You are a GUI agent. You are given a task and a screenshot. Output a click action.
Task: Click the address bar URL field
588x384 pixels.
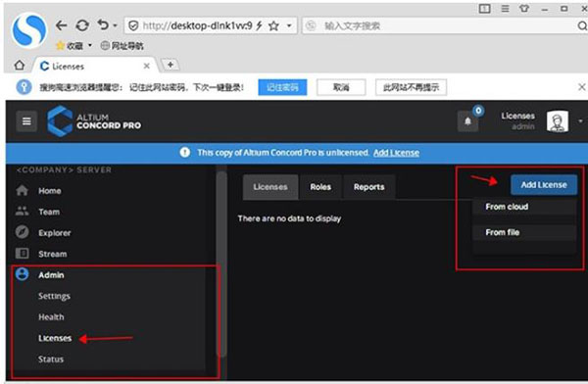[x=197, y=25]
